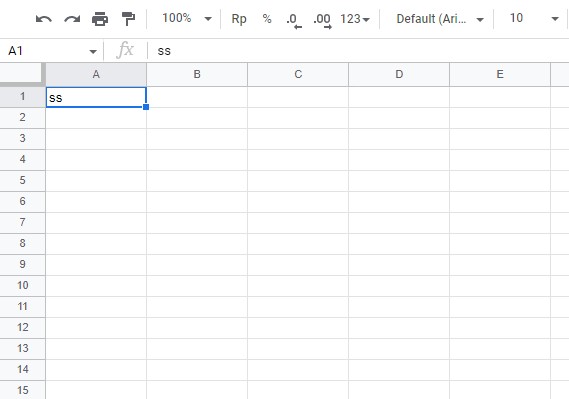Screen dimensions: 569x399
Task: Activate the paint format tool
Action: (x=128, y=18)
